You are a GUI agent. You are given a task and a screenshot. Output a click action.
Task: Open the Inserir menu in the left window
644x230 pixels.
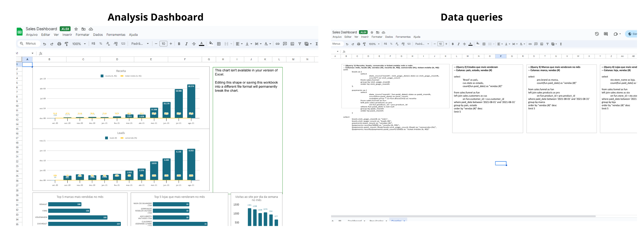click(x=67, y=35)
